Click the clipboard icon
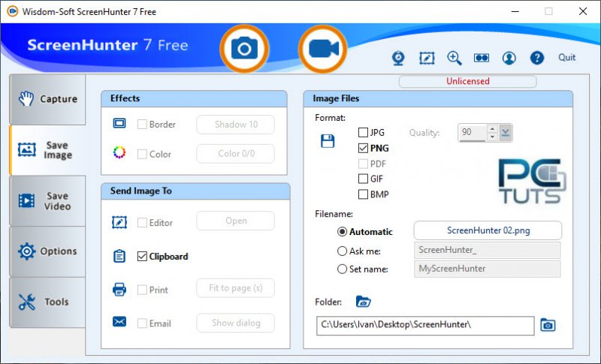Viewport: 601px width, 364px height. [119, 256]
